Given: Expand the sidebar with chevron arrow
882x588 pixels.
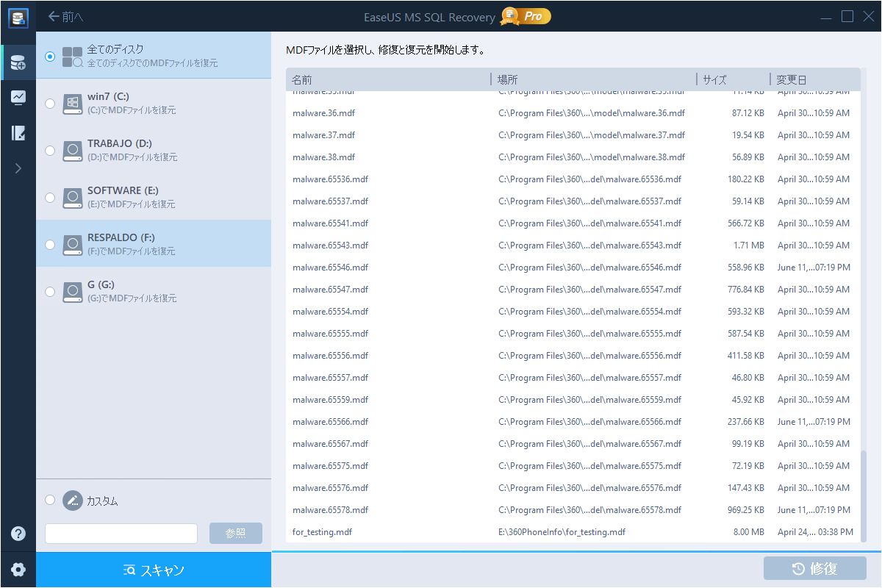Looking at the screenshot, I should coord(18,168).
